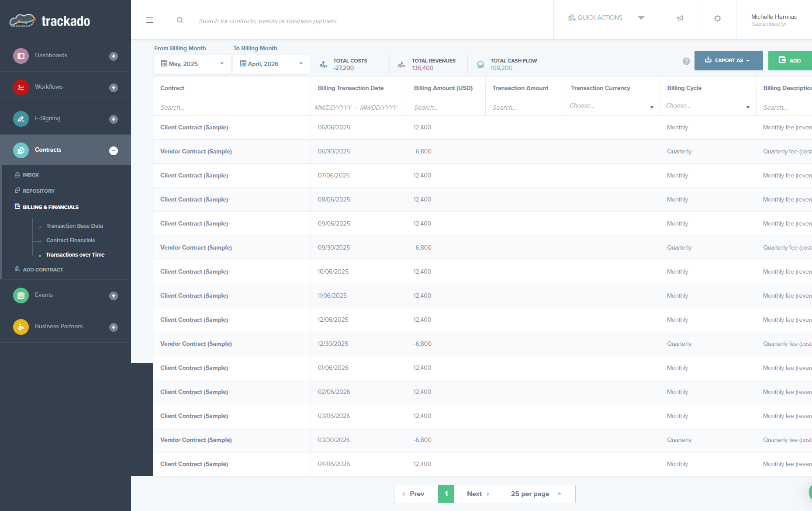This screenshot has width=812, height=511.
Task: Sort by Billing Amount (USD) header
Action: (x=443, y=88)
